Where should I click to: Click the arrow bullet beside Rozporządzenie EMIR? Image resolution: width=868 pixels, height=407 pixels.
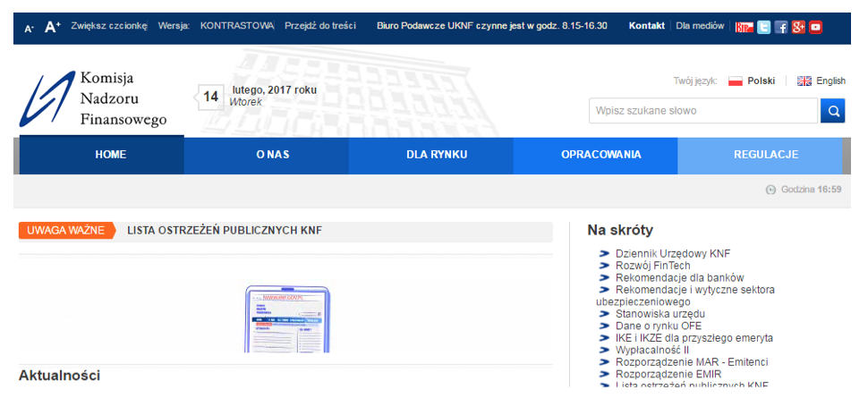click(604, 375)
